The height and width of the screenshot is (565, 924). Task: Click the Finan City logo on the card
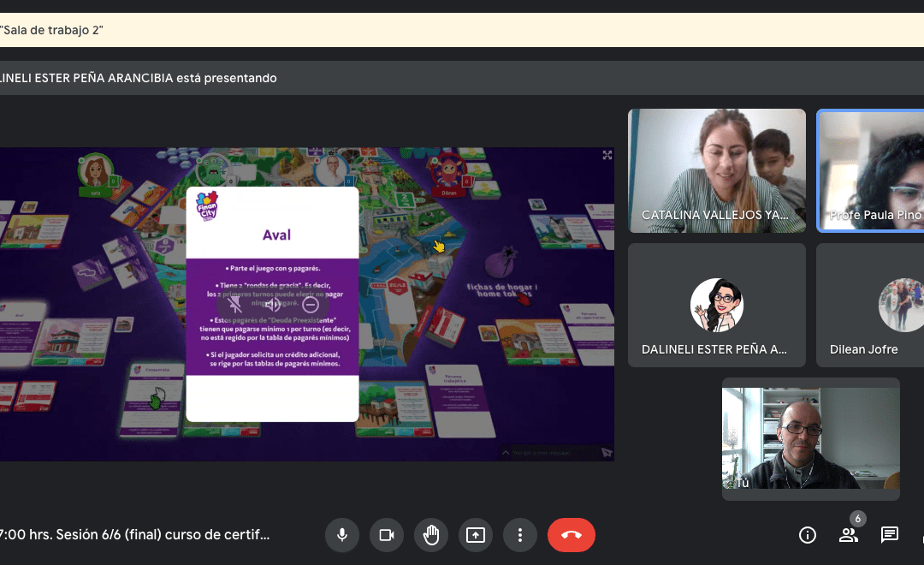[x=207, y=205]
